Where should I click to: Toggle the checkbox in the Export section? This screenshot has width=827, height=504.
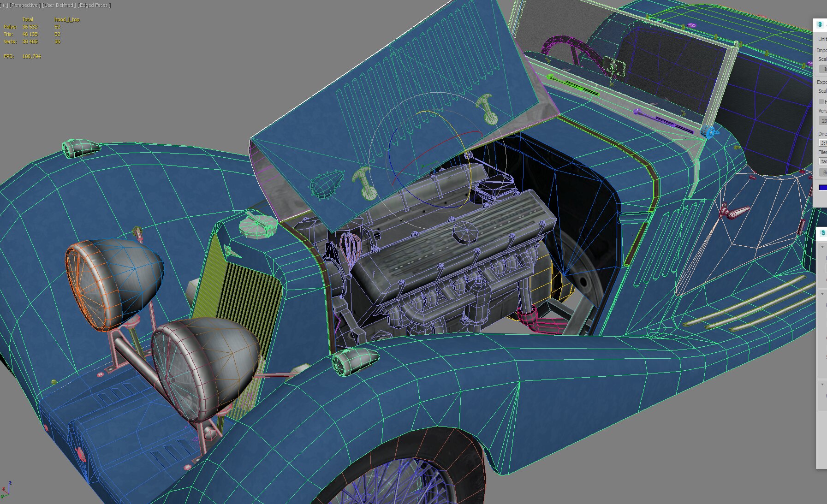click(821, 101)
